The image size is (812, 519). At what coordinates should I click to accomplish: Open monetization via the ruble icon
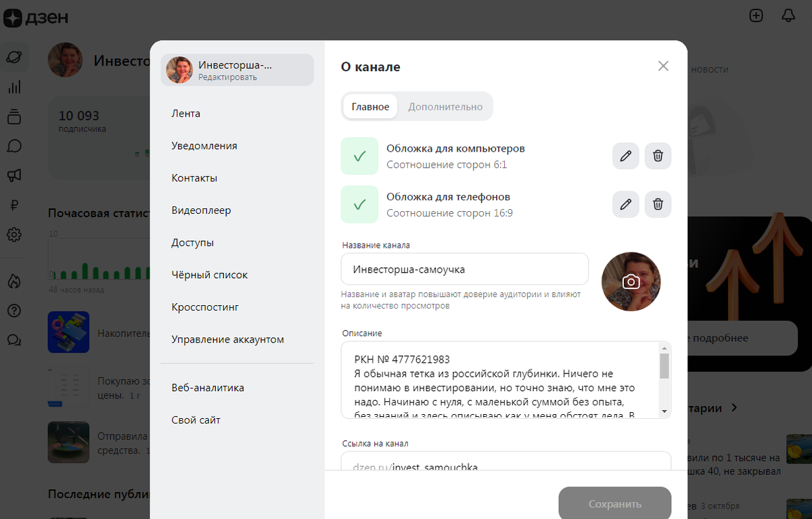[x=15, y=204]
